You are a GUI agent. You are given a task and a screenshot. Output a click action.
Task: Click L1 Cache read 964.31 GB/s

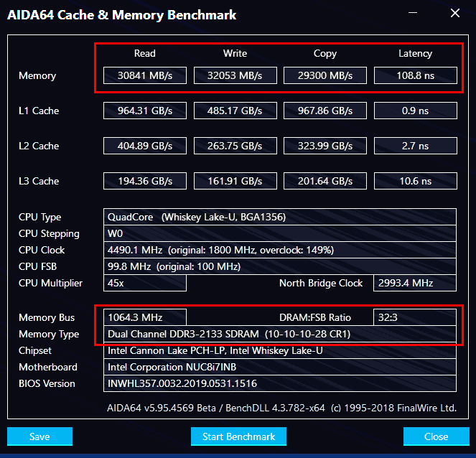tap(145, 111)
